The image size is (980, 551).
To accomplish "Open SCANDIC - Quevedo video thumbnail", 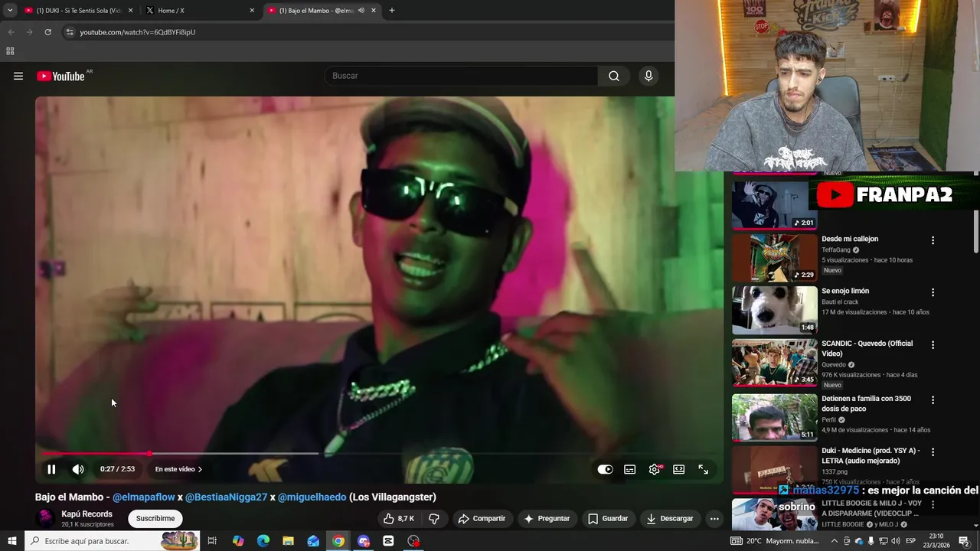I will click(x=774, y=364).
